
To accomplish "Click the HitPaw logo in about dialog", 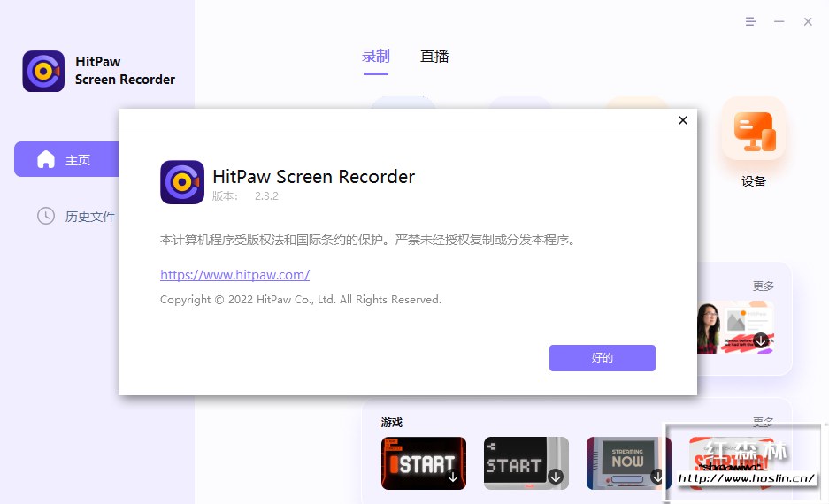I will [x=182, y=182].
